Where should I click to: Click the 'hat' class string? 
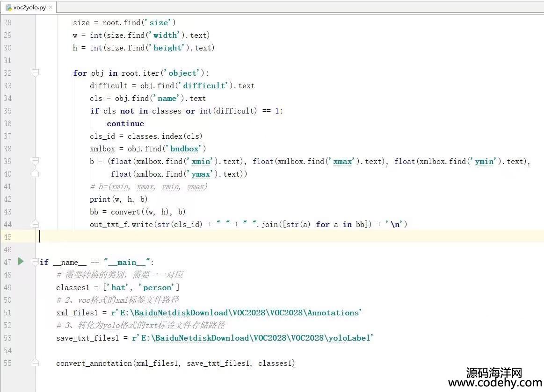[118, 287]
